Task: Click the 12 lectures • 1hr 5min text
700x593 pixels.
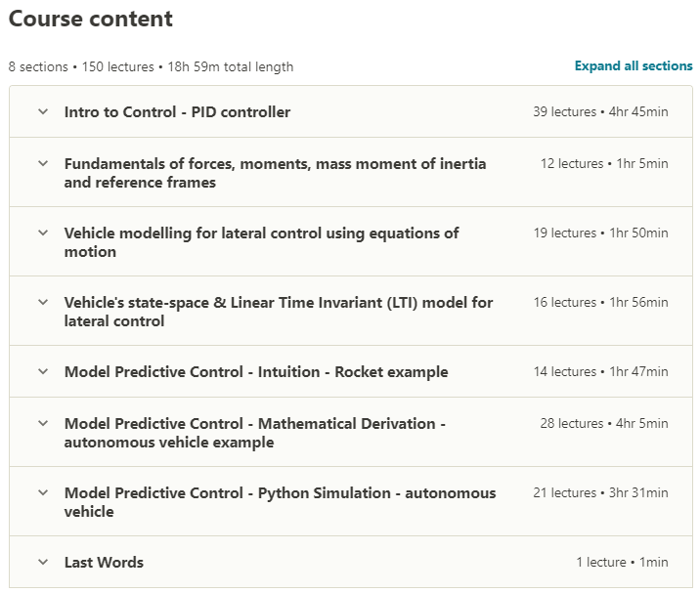Action: (x=604, y=163)
